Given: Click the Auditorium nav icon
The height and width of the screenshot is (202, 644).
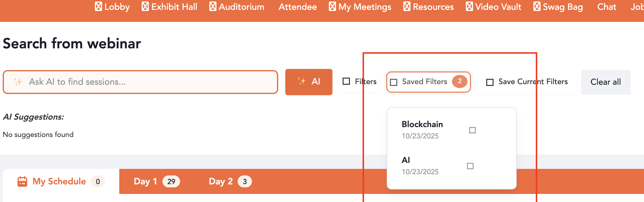Looking at the screenshot, I should [213, 6].
